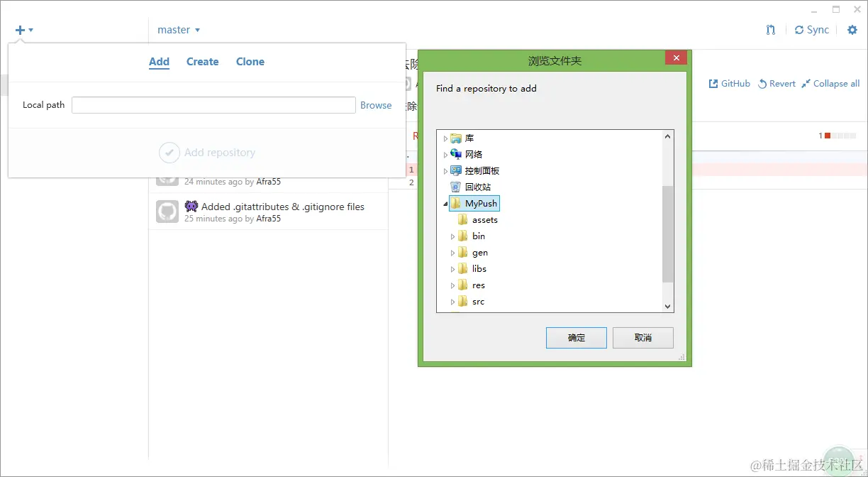Select the 控制面板 tree label
868x477 pixels.
tap(482, 171)
